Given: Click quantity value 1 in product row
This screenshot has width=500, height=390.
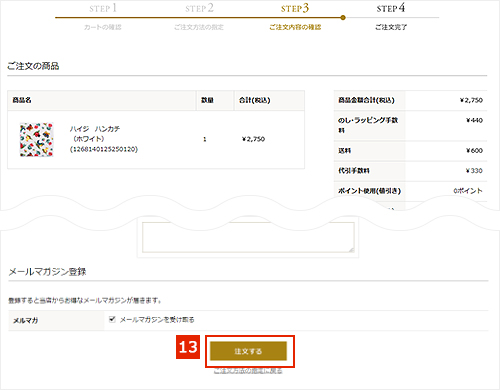Looking at the screenshot, I should point(205,139).
